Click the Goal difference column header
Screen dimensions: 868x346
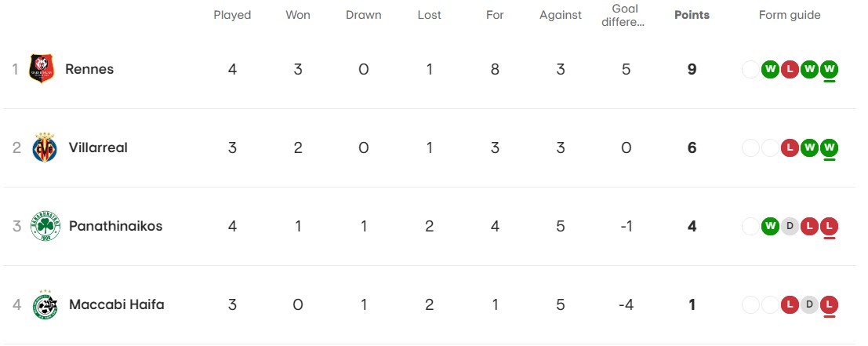pos(626,15)
